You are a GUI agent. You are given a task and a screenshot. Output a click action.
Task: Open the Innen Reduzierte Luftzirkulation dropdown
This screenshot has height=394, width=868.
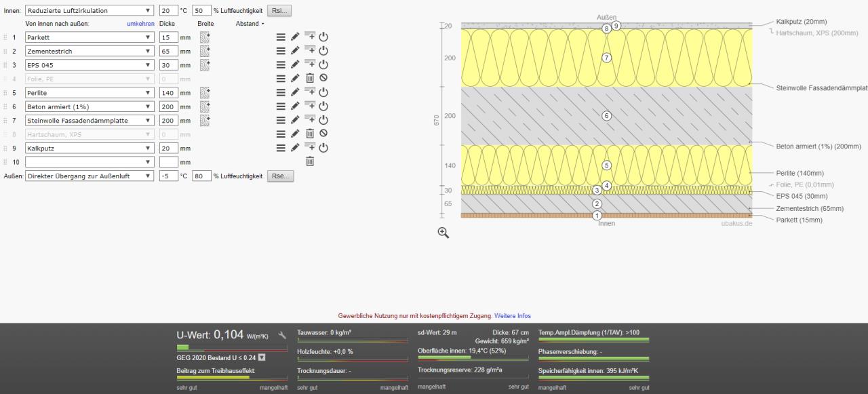pos(89,11)
